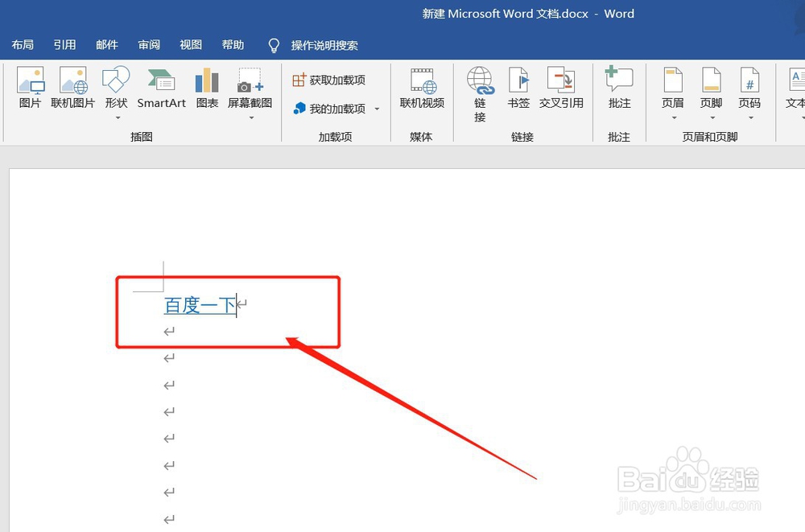Switch to the 审阅 review tab

(149, 45)
